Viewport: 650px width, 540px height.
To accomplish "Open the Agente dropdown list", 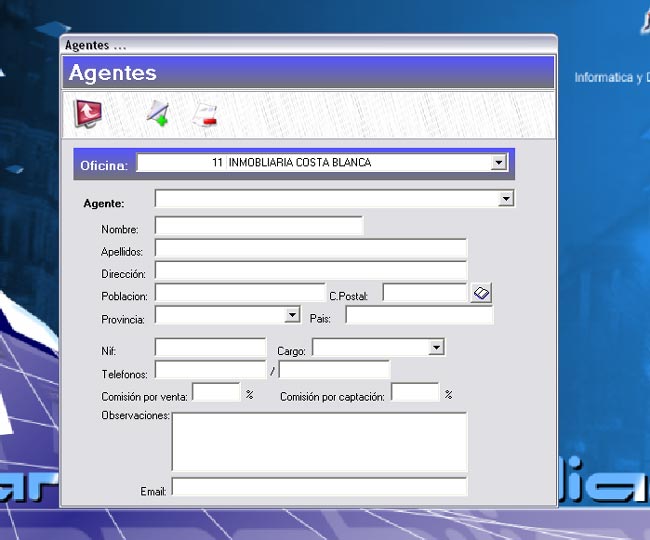I will tap(506, 199).
